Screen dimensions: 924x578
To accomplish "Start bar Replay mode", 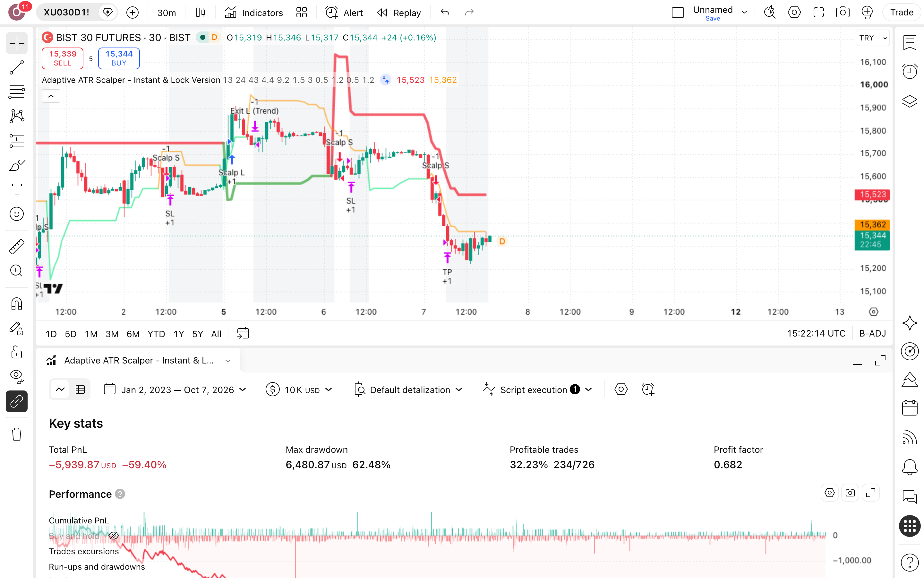I will 399,13.
